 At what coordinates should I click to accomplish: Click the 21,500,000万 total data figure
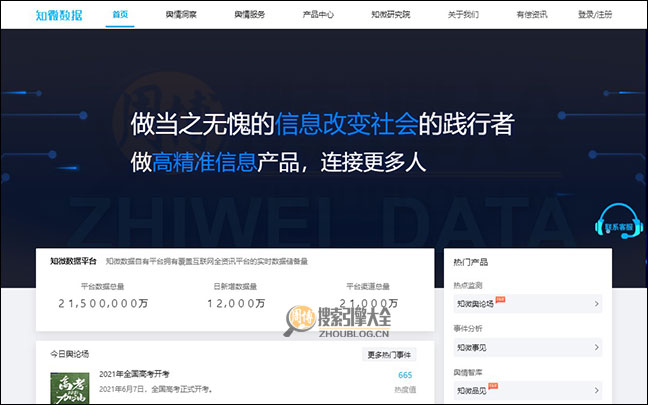click(103, 304)
